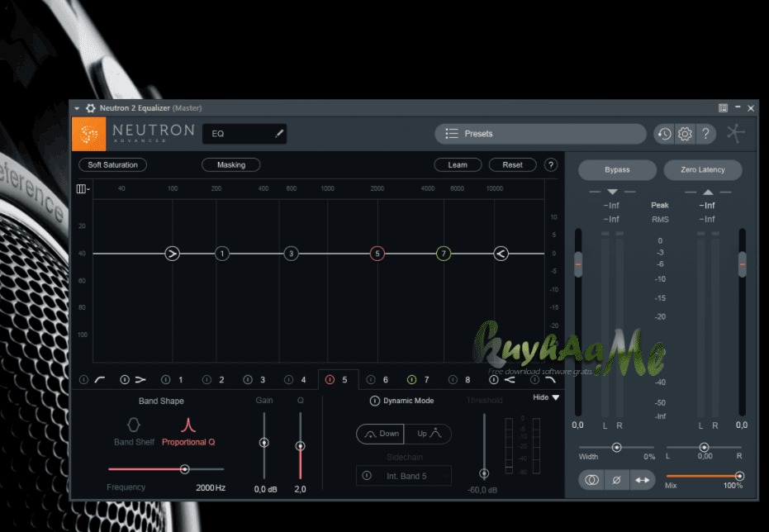Click the EQ help question mark beside Reset

click(x=551, y=164)
